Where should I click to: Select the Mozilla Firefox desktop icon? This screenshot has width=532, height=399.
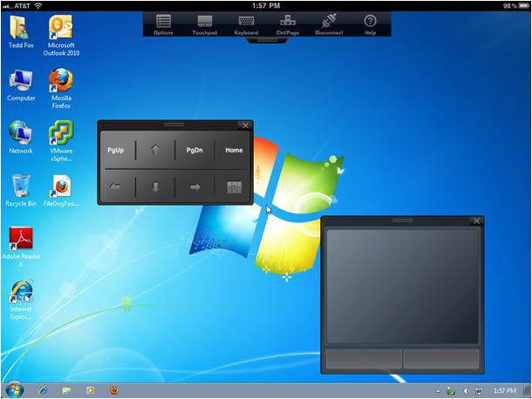(x=61, y=88)
